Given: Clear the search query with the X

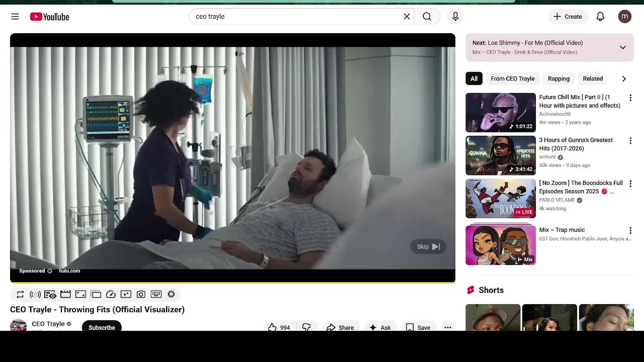Looking at the screenshot, I should coord(407,17).
